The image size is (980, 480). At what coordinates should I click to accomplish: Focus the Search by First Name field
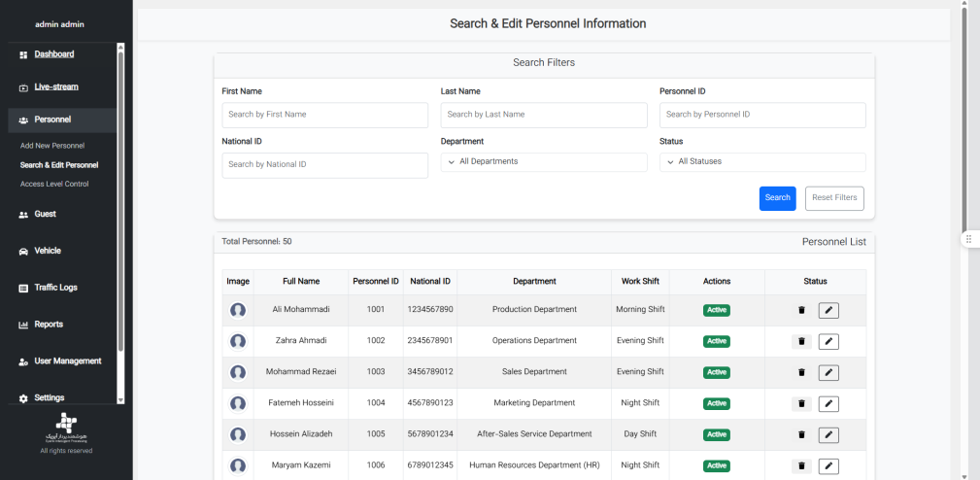click(x=324, y=115)
